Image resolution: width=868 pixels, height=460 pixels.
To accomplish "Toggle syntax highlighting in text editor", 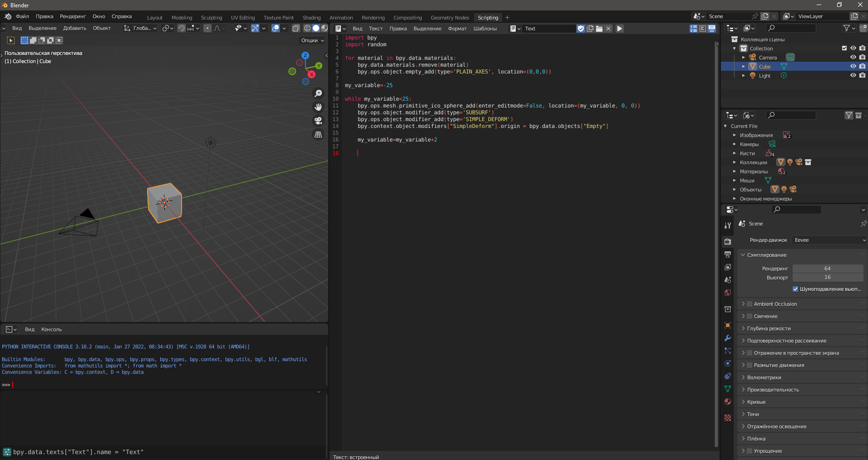I will (712, 29).
